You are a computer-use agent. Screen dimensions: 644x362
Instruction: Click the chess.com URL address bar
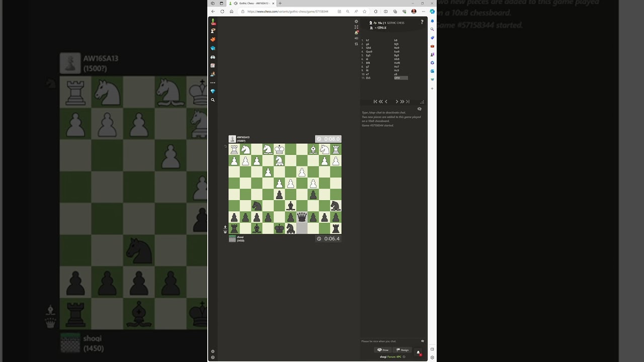(288, 12)
